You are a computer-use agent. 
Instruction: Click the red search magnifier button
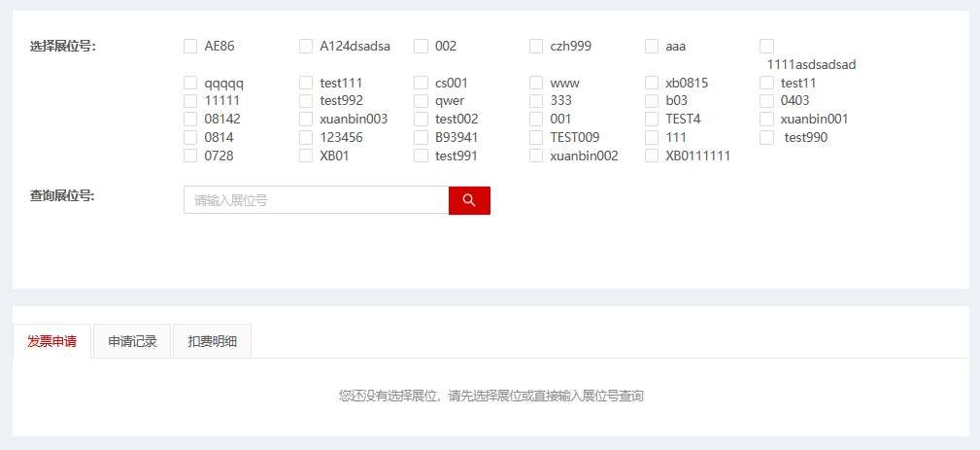coord(469,200)
